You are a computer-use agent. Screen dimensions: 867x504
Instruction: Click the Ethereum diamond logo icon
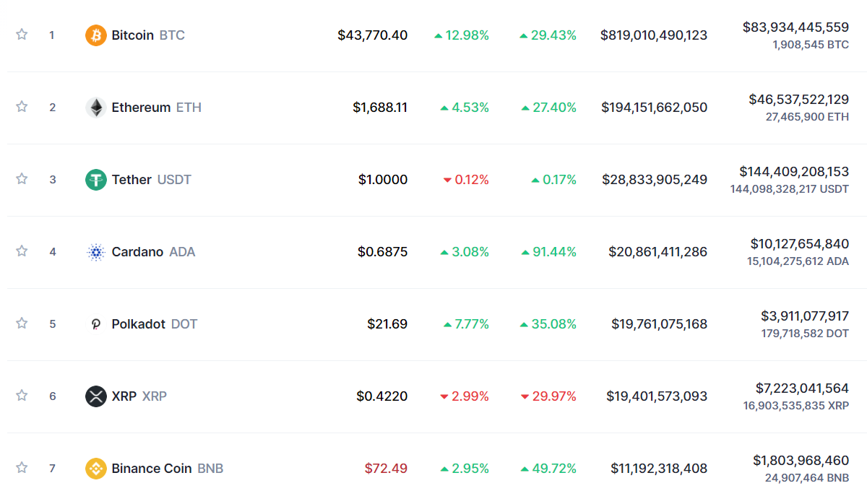tap(96, 108)
